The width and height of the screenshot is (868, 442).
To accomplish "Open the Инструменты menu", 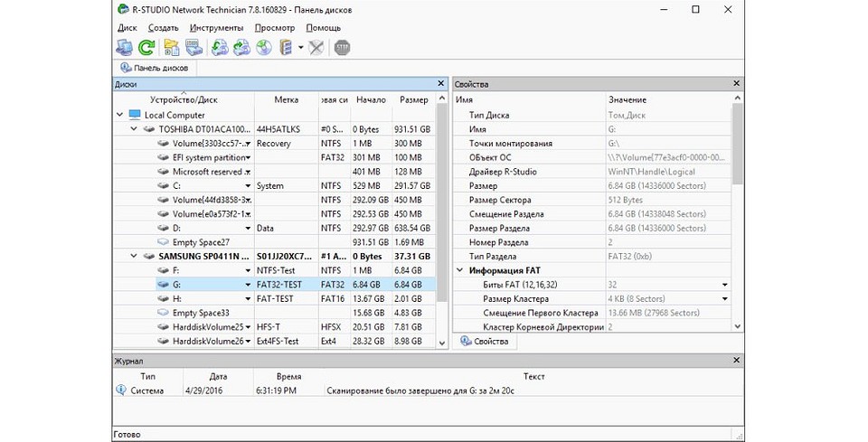I will (x=216, y=28).
